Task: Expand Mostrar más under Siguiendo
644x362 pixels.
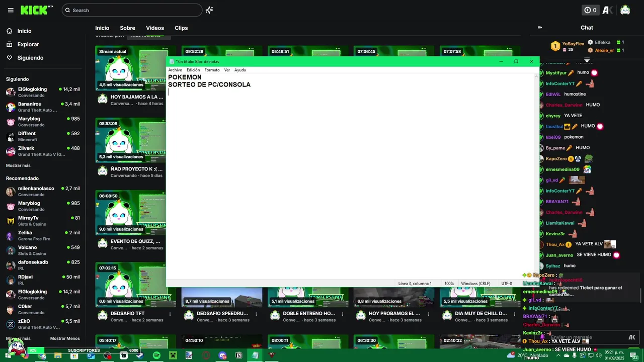Action: point(18,165)
